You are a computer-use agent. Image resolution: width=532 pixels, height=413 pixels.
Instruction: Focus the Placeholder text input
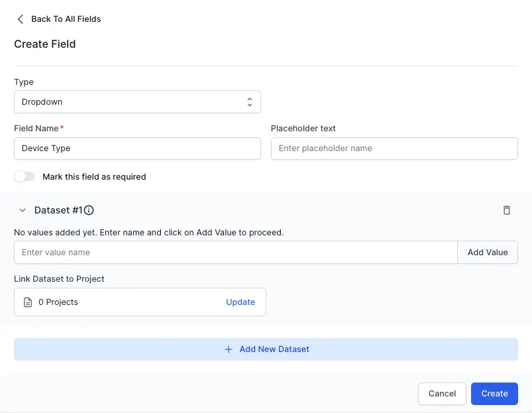pyautogui.click(x=394, y=148)
